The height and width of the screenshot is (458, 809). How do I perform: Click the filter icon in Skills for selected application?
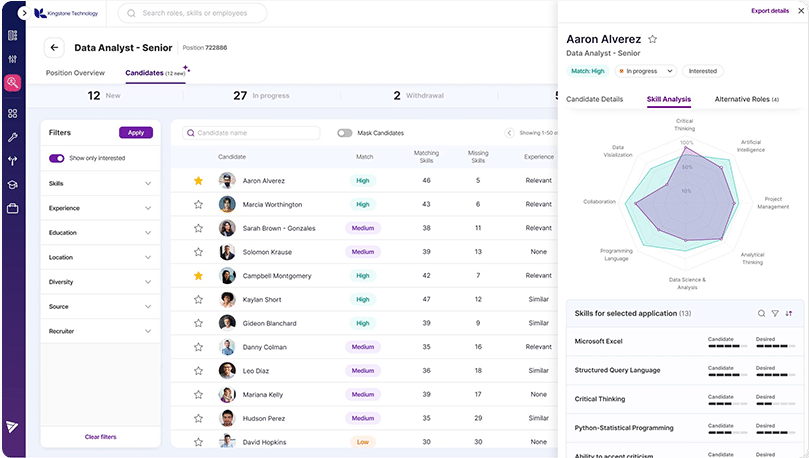pyautogui.click(x=775, y=313)
